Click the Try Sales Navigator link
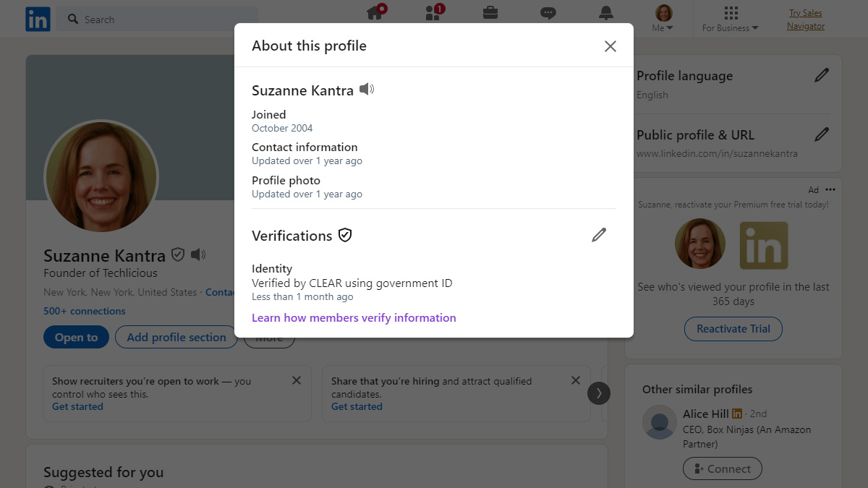This screenshot has width=868, height=488. click(x=805, y=20)
